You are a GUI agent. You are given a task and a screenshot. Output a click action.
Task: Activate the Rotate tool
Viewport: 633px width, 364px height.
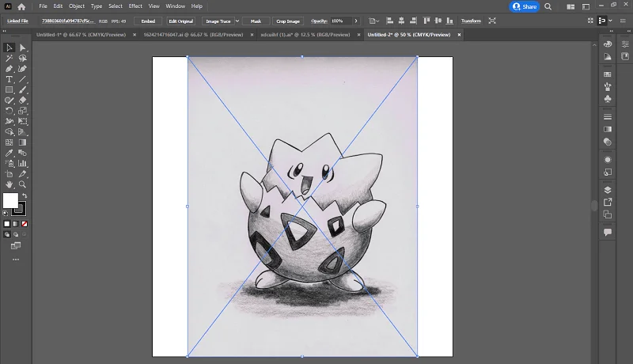point(9,111)
